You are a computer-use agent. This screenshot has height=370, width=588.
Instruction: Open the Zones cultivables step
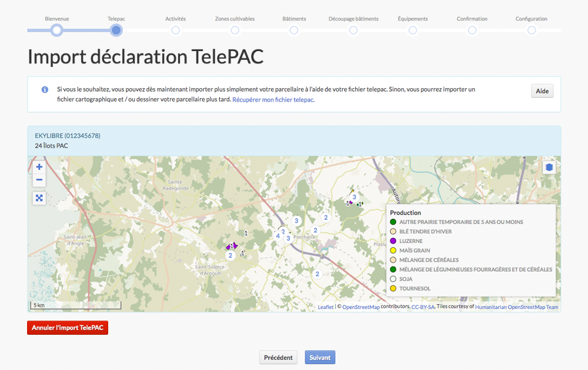point(235,30)
